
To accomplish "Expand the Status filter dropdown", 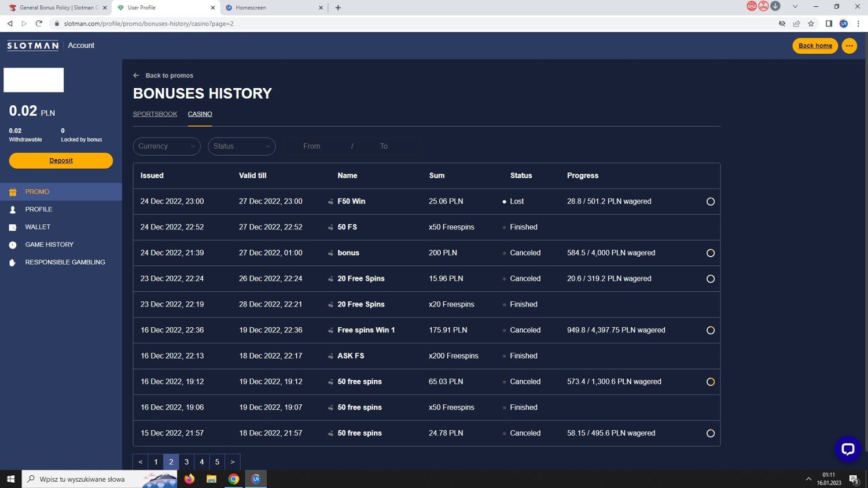I will 241,146.
